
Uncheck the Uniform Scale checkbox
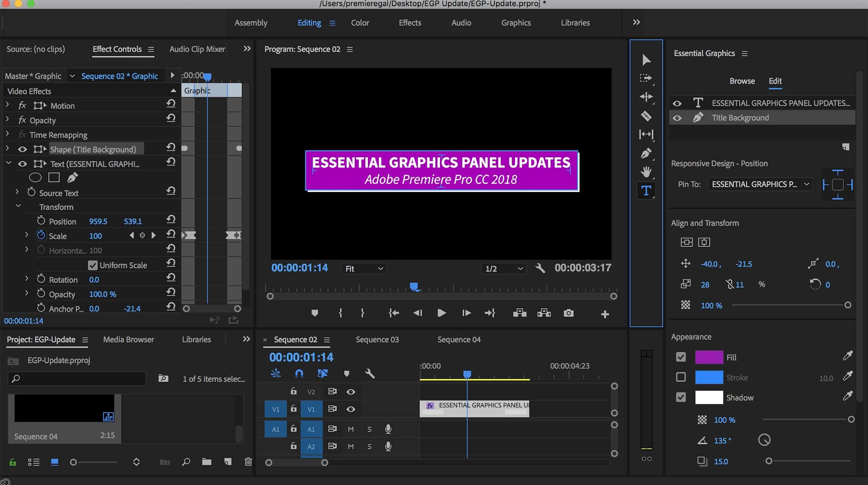tap(93, 265)
